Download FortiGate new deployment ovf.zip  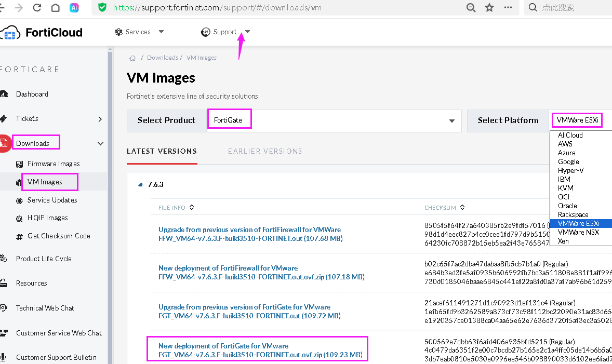(260, 350)
